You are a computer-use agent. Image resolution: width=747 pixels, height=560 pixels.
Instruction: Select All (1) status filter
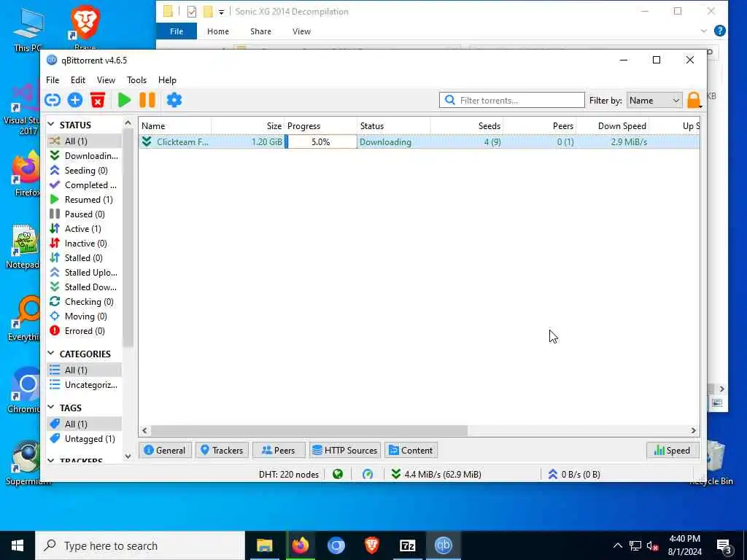(x=85, y=141)
